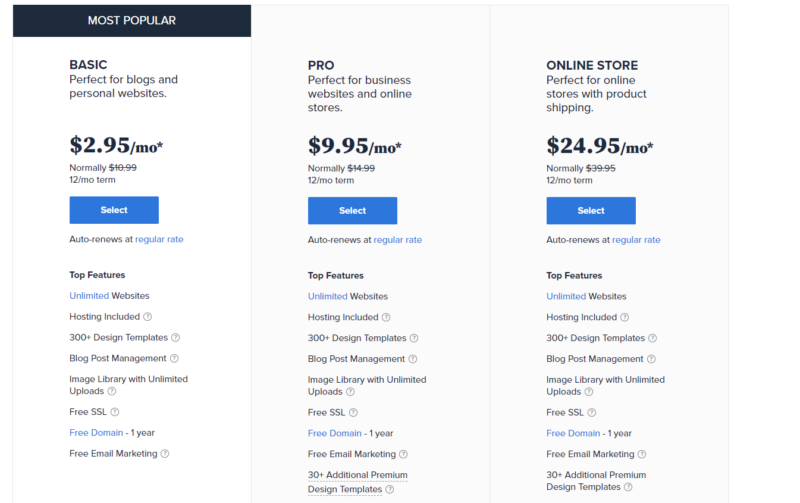Select the PRO plan
This screenshot has height=503, width=800.
352,210
